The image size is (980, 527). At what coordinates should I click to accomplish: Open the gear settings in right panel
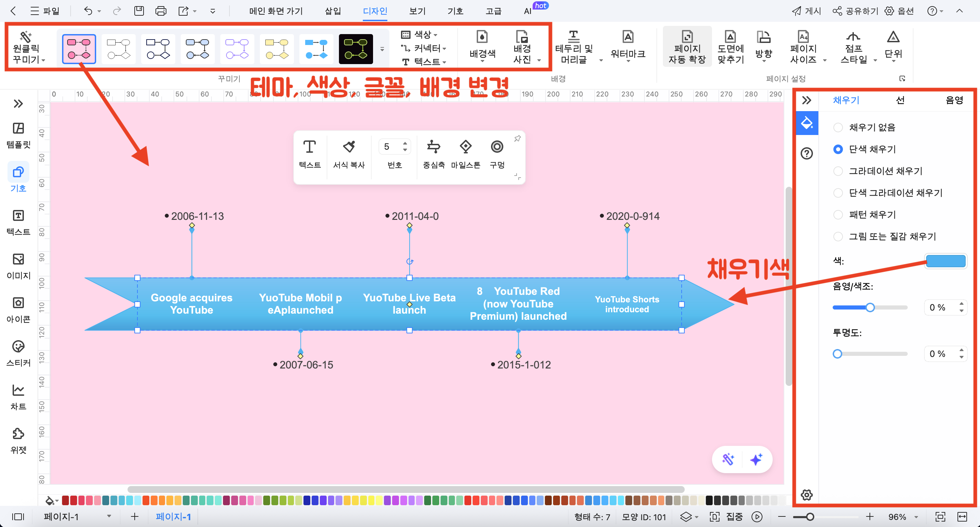(x=806, y=495)
